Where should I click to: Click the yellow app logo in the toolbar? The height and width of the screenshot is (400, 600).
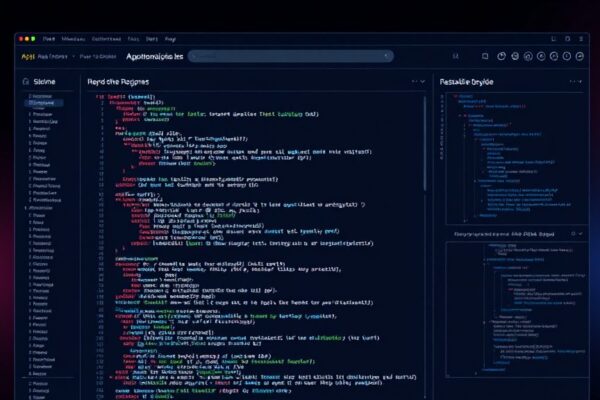[28, 57]
